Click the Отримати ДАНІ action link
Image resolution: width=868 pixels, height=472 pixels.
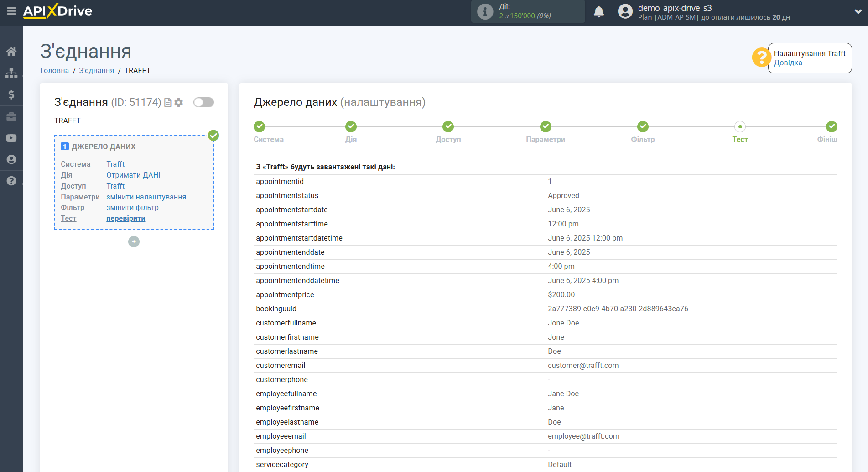[x=134, y=175]
